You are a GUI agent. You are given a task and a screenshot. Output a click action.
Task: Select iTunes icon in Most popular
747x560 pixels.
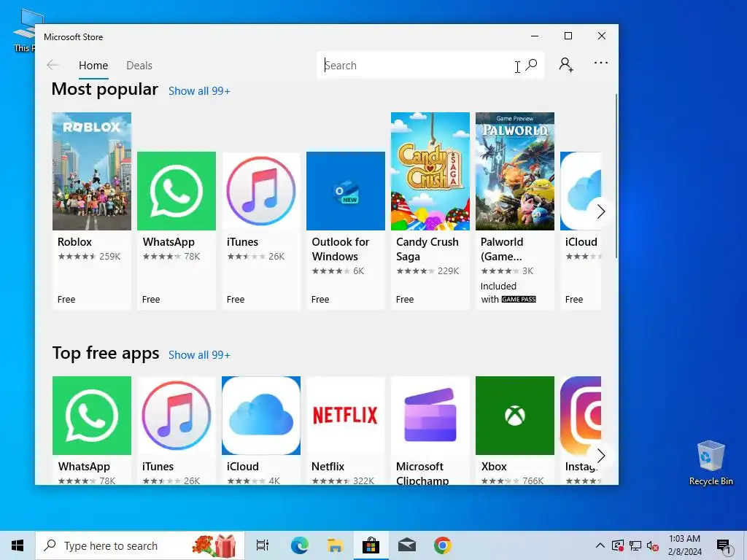tap(261, 191)
